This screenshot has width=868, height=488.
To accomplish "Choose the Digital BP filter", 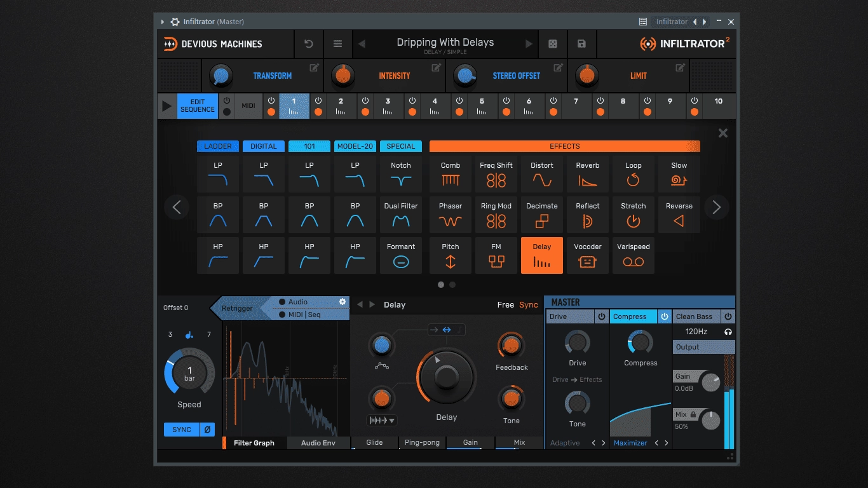I will (x=264, y=215).
